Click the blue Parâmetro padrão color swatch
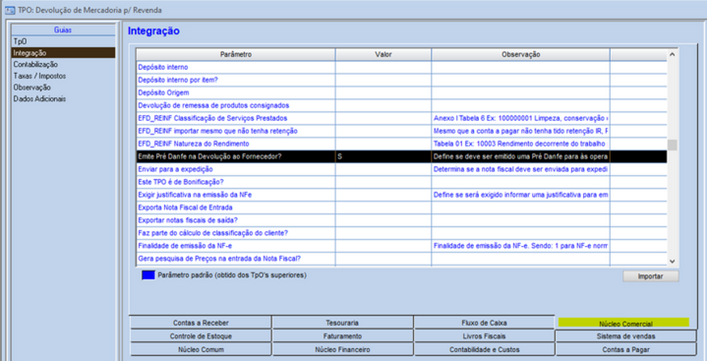707x361 pixels. click(148, 275)
